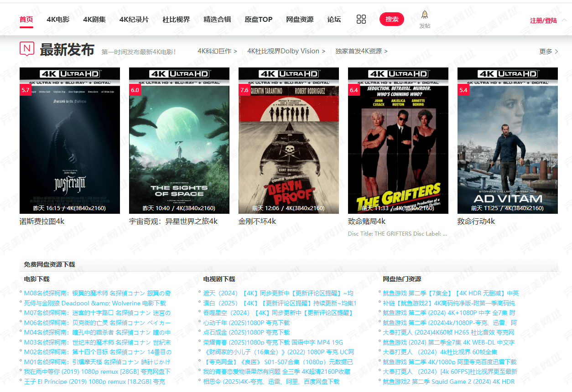This screenshot has width=572, height=392.
Task: Open the 4K电影 menu item
Action: click(x=58, y=19)
